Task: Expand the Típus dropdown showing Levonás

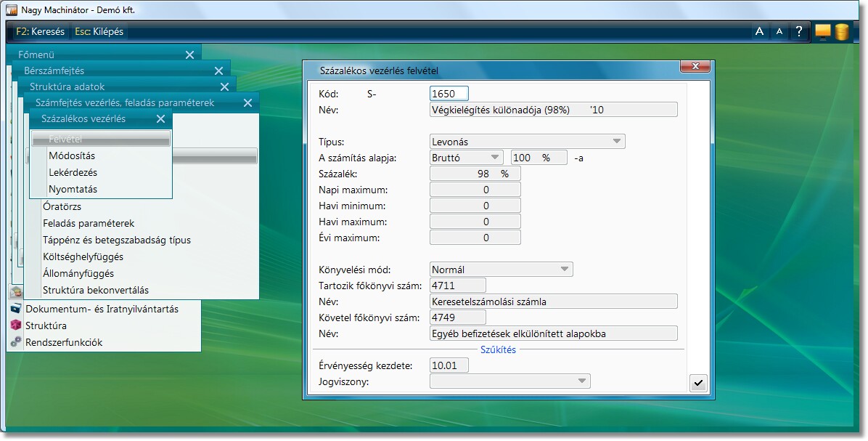Action: pos(615,142)
